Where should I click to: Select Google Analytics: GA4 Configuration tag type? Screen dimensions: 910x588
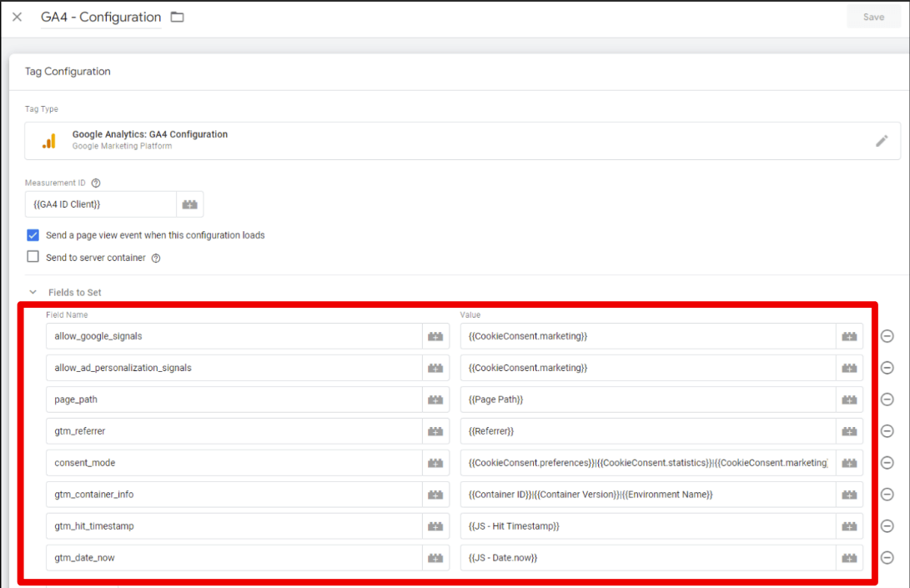pos(463,140)
